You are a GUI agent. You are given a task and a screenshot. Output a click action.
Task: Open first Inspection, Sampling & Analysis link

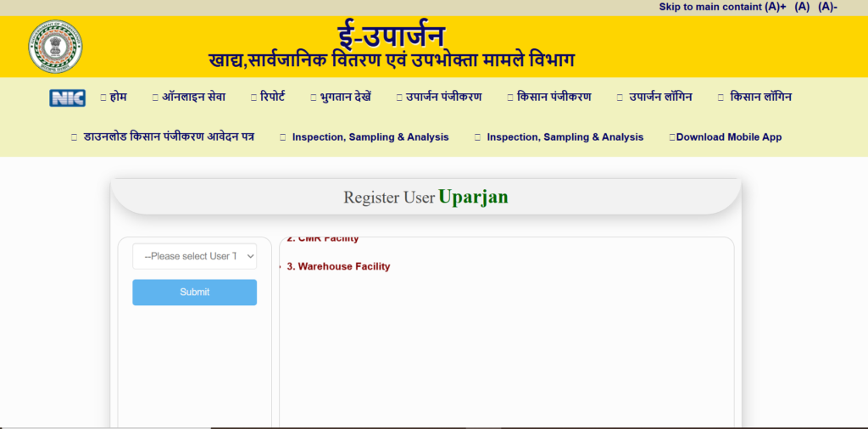click(x=364, y=136)
